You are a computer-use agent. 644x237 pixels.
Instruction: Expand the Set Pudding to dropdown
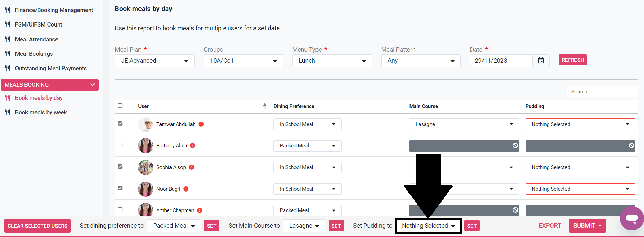(428, 226)
